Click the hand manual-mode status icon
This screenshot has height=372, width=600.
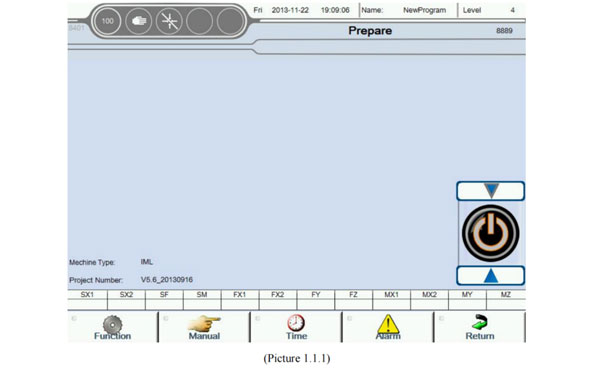139,21
